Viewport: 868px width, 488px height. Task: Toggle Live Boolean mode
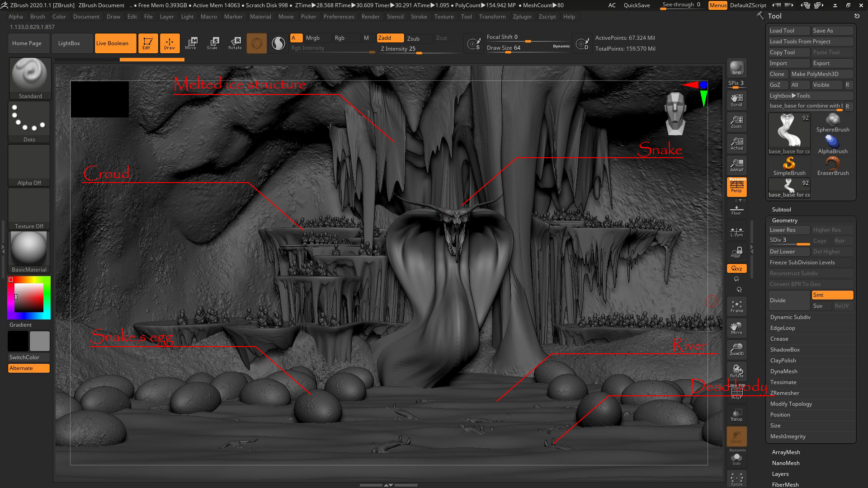click(x=115, y=43)
